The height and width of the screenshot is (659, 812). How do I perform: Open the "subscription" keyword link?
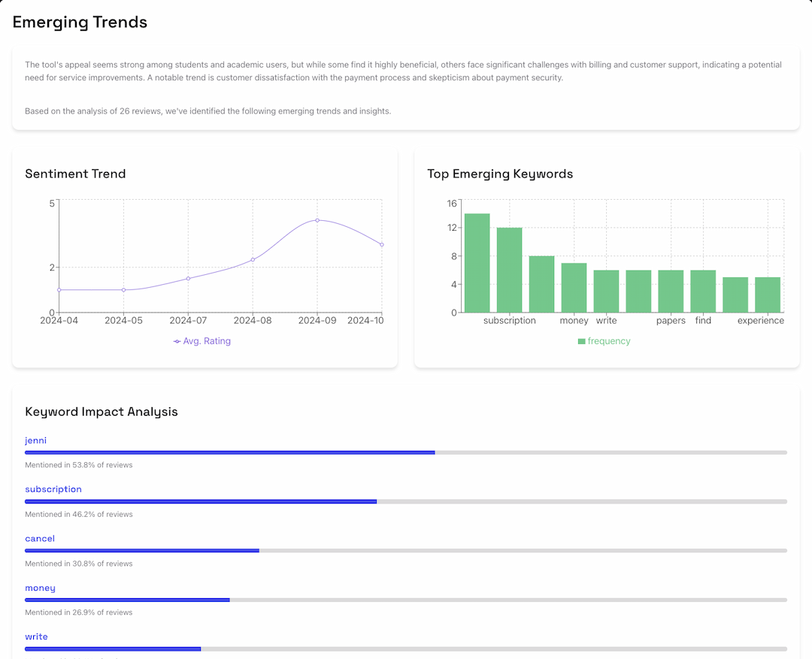(x=53, y=489)
